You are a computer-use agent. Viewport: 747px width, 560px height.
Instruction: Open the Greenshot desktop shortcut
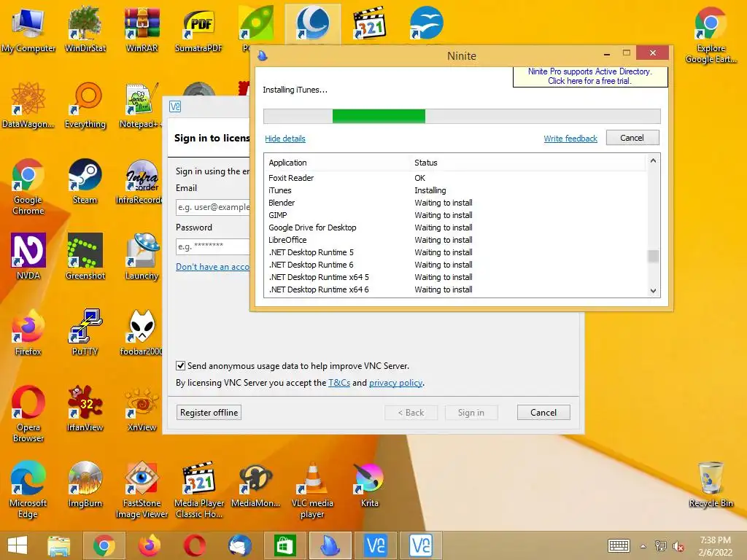pos(85,257)
